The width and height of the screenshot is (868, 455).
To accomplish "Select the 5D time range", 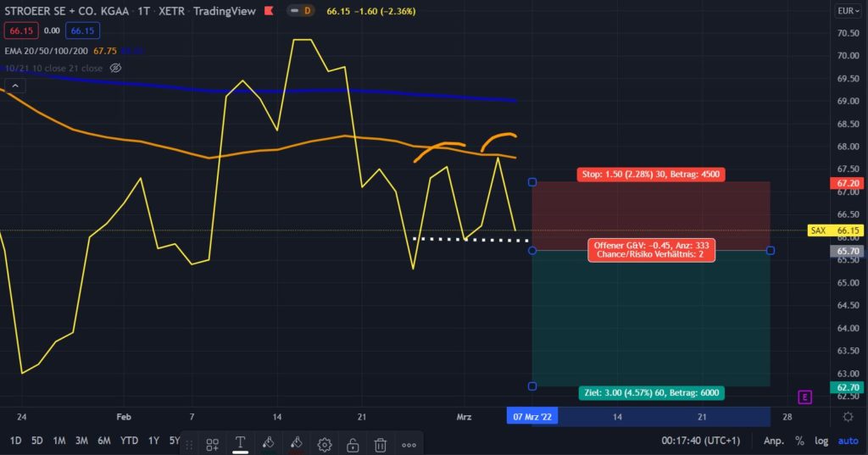I will (x=37, y=441).
